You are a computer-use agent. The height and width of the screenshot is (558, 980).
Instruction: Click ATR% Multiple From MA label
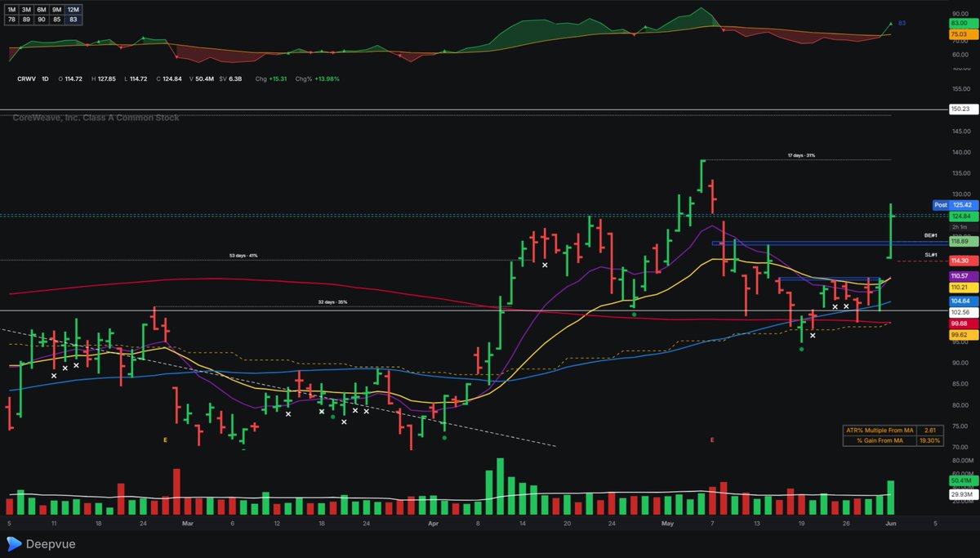pos(881,430)
